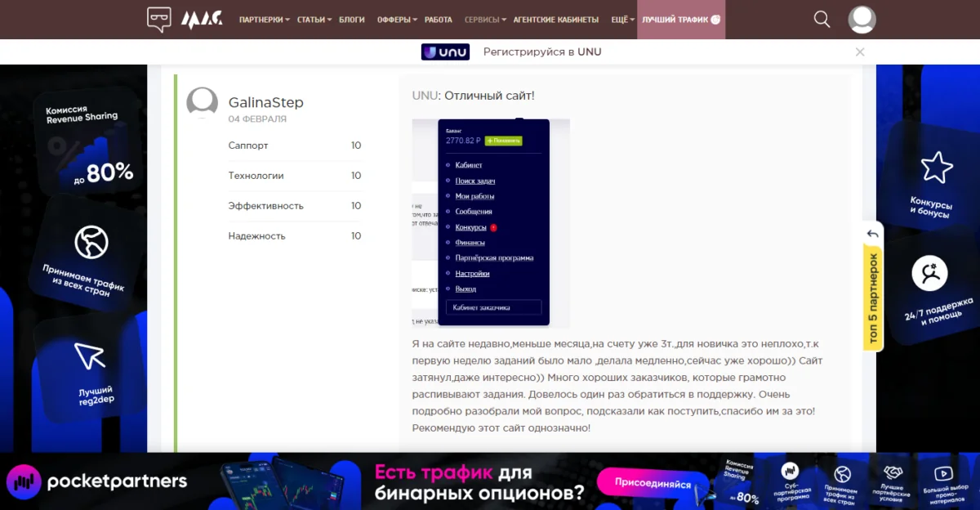Click the Саппорт rating row

295,145
